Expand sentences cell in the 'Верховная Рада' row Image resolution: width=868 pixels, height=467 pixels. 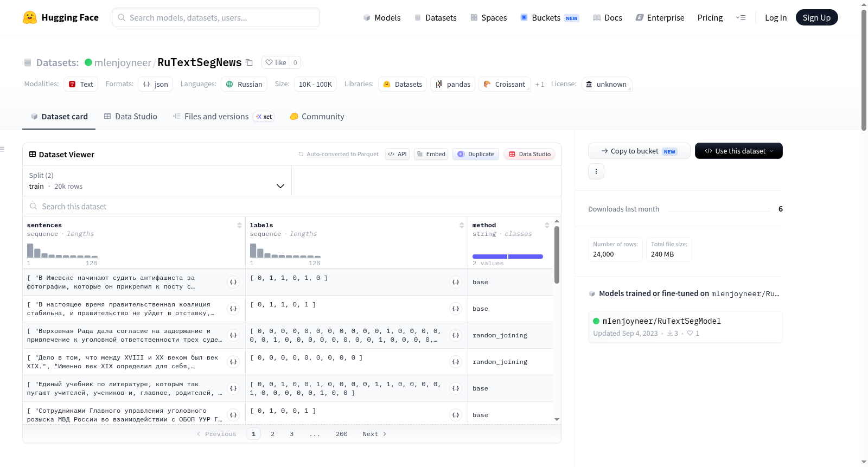click(x=233, y=335)
